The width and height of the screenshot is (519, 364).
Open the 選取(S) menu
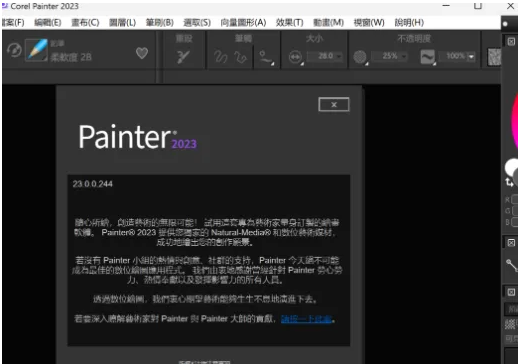[x=197, y=22]
